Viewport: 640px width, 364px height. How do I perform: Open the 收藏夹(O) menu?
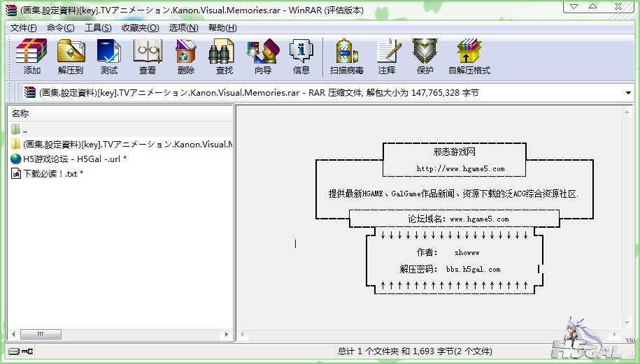[141, 28]
